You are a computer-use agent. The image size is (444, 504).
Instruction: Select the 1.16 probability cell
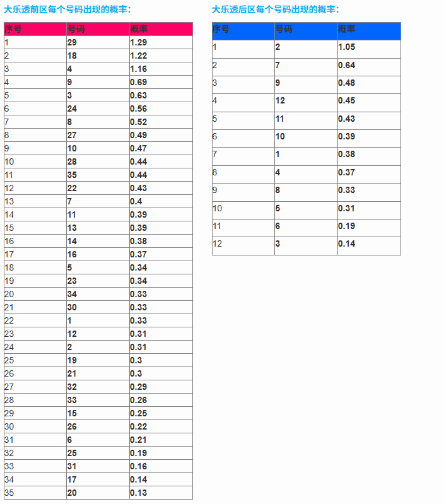tap(138, 69)
